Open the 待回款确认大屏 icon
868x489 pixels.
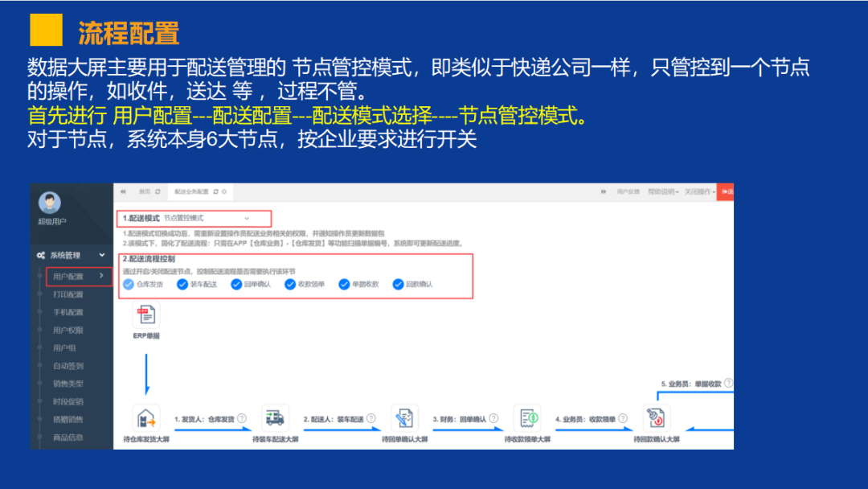click(657, 418)
